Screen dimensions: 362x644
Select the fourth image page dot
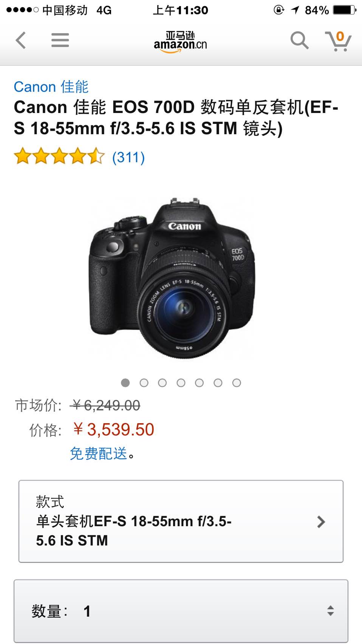tap(181, 383)
